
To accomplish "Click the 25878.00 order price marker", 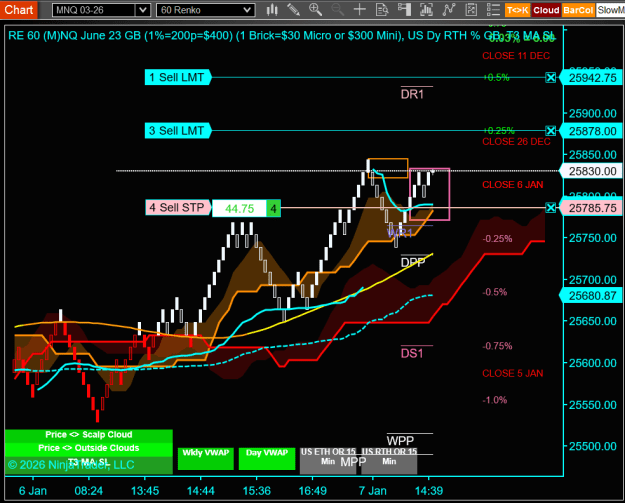I will click(592, 131).
